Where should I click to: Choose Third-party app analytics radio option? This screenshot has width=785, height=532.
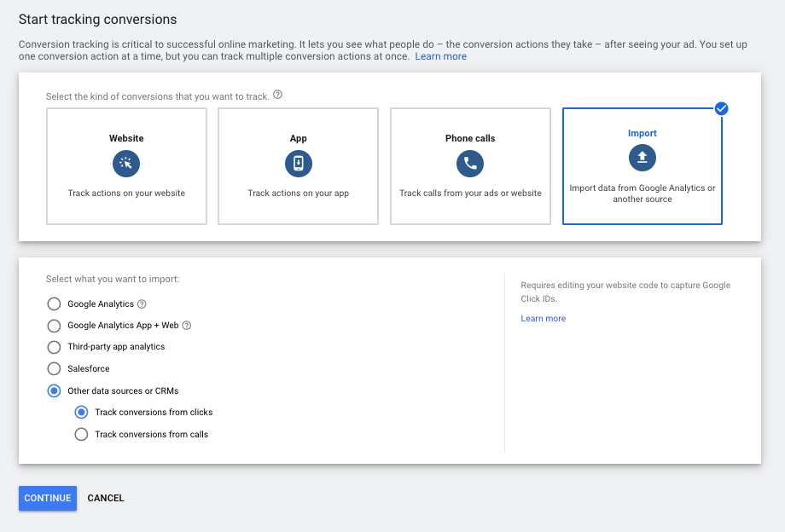point(54,347)
